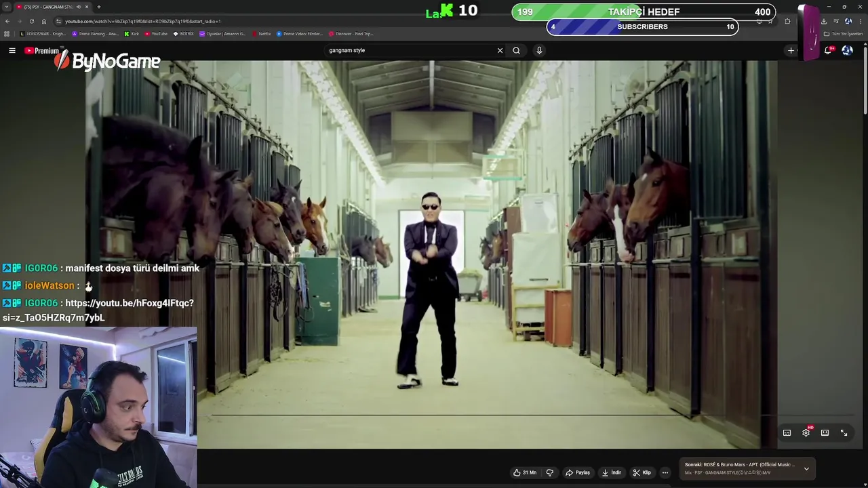Open the YouTube account avatar menu
This screenshot has width=868, height=488.
click(847, 50)
